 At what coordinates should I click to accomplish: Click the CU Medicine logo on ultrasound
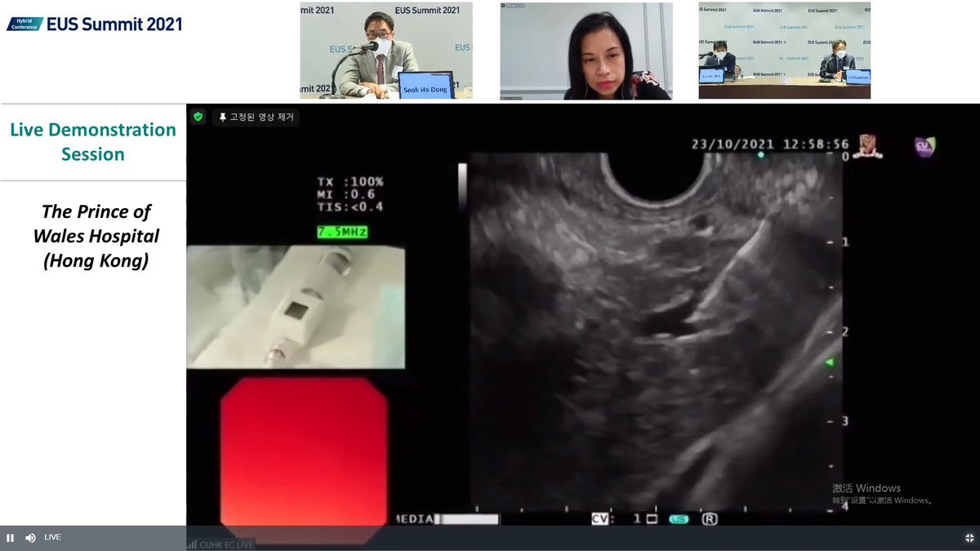point(924,146)
